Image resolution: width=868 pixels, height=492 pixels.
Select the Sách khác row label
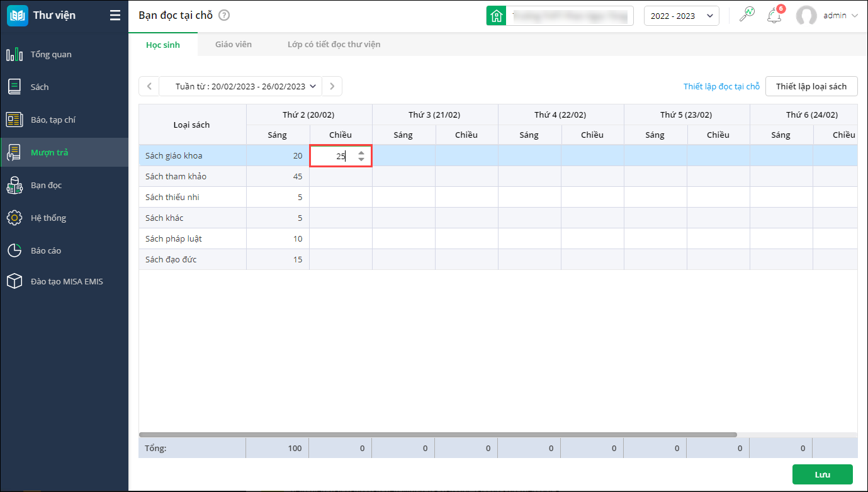(164, 218)
